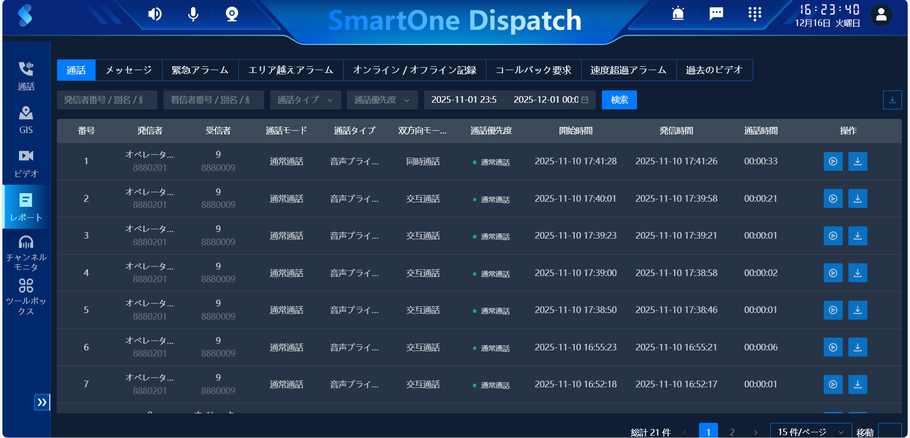Expand the sidebar with double-chevron button
Screen dimensions: 910x438
(42, 402)
